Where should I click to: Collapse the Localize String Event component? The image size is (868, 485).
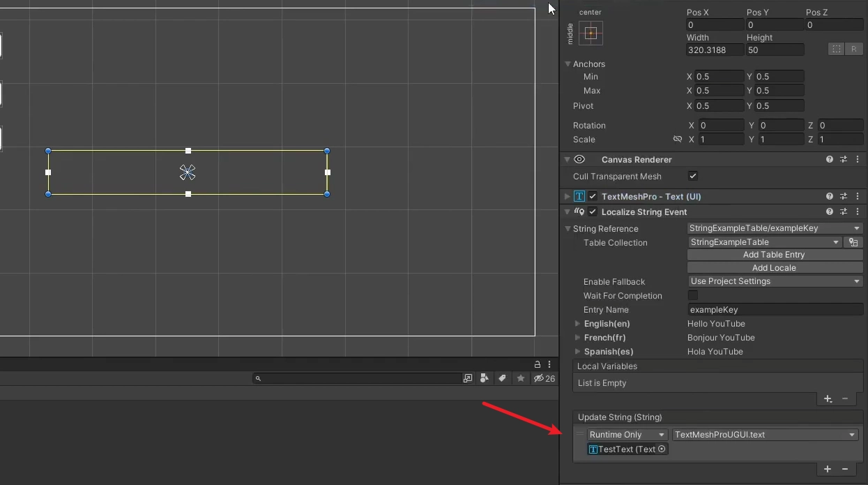coord(568,212)
